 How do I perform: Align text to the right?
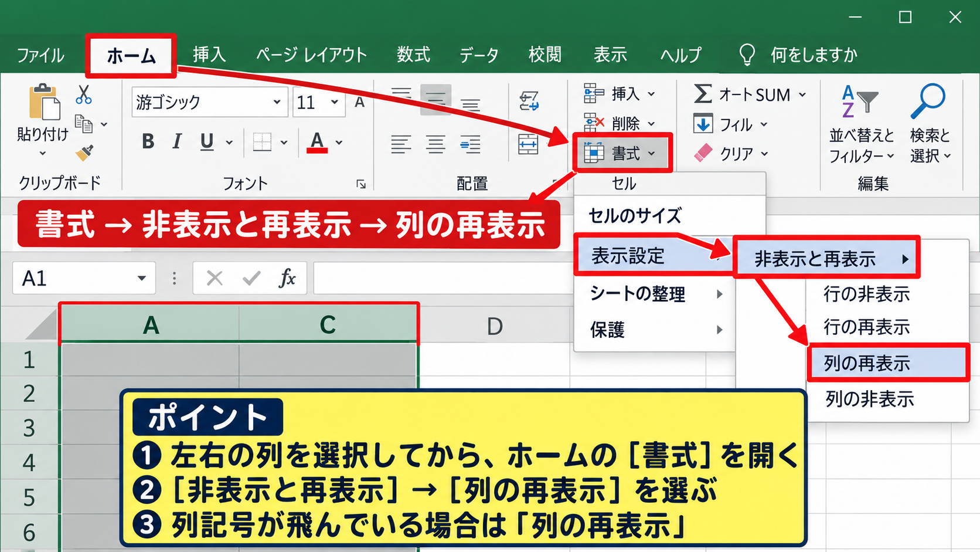(470, 144)
